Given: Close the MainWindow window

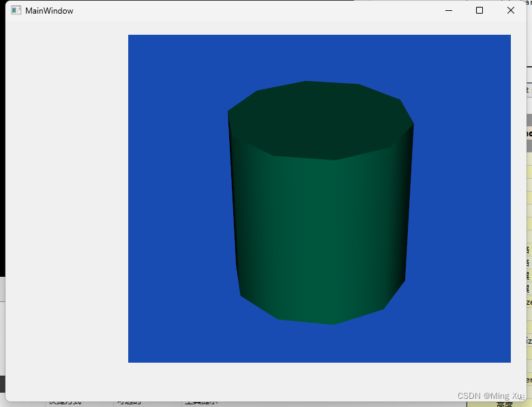Looking at the screenshot, I should point(511,10).
